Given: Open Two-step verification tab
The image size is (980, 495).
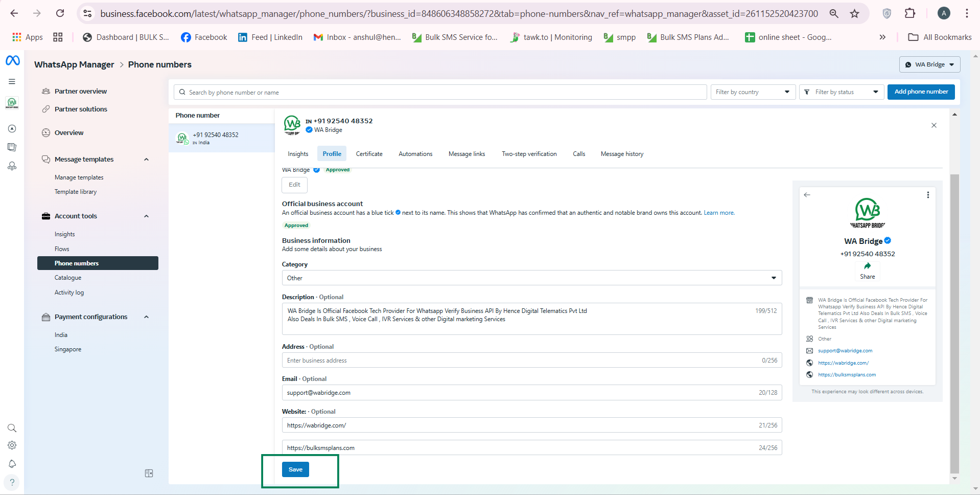Looking at the screenshot, I should [529, 154].
